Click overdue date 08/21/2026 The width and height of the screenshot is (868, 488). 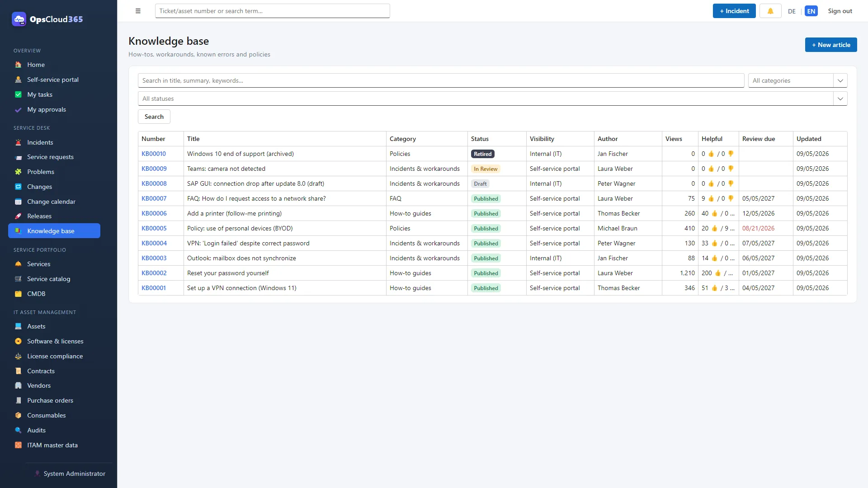tap(758, 228)
